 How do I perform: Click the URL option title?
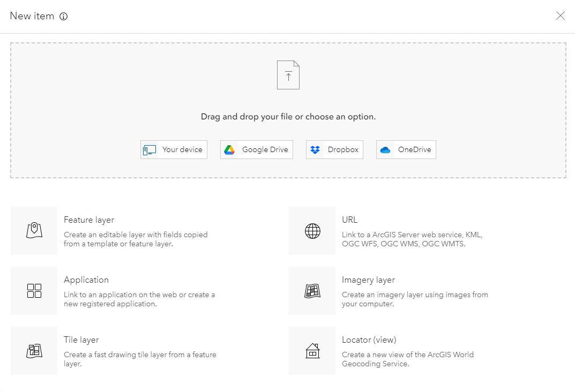click(349, 220)
